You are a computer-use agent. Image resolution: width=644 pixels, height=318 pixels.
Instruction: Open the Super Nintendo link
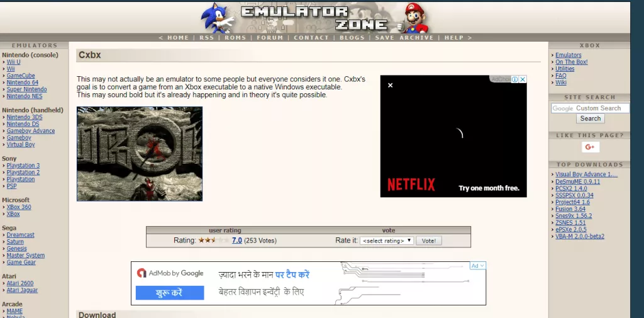pyautogui.click(x=26, y=89)
